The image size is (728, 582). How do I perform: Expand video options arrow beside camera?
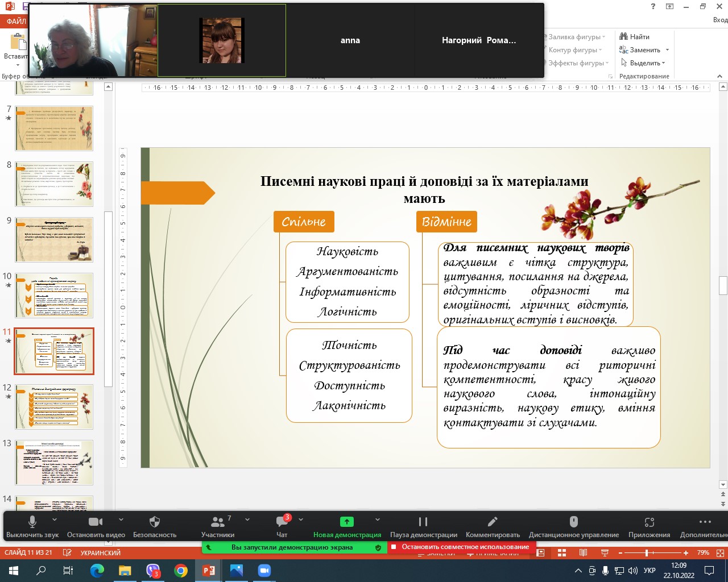tap(121, 519)
